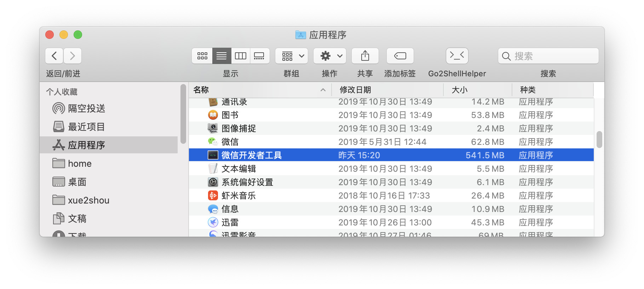Screen dimensions: 644x289
Task: Toggle sort direction arrow on 名称 column
Action: tap(323, 90)
